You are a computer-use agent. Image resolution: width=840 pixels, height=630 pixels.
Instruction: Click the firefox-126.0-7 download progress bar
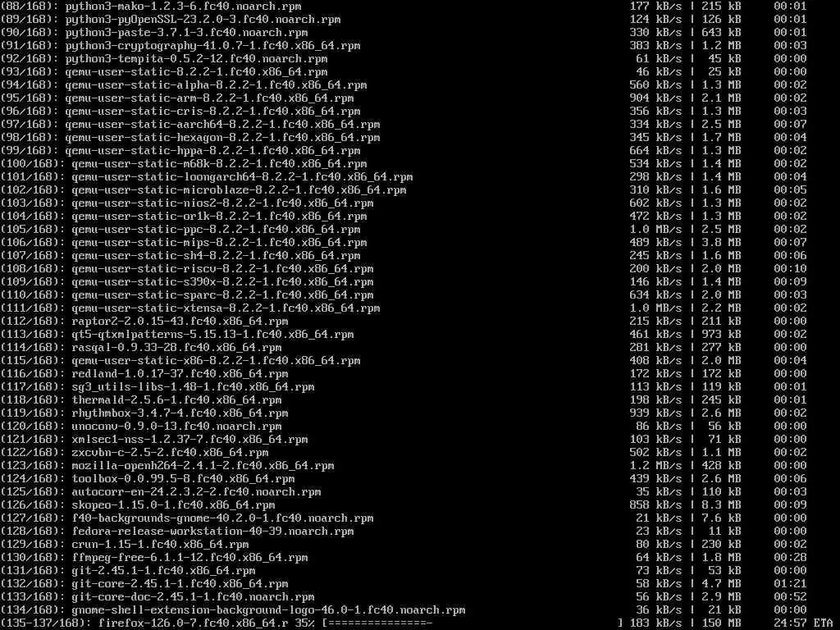click(x=472, y=623)
